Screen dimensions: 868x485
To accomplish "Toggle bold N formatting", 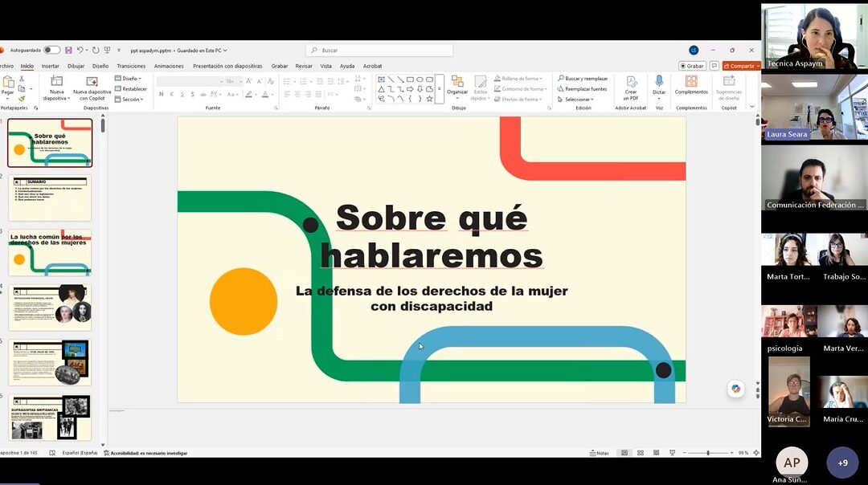I will coord(161,95).
